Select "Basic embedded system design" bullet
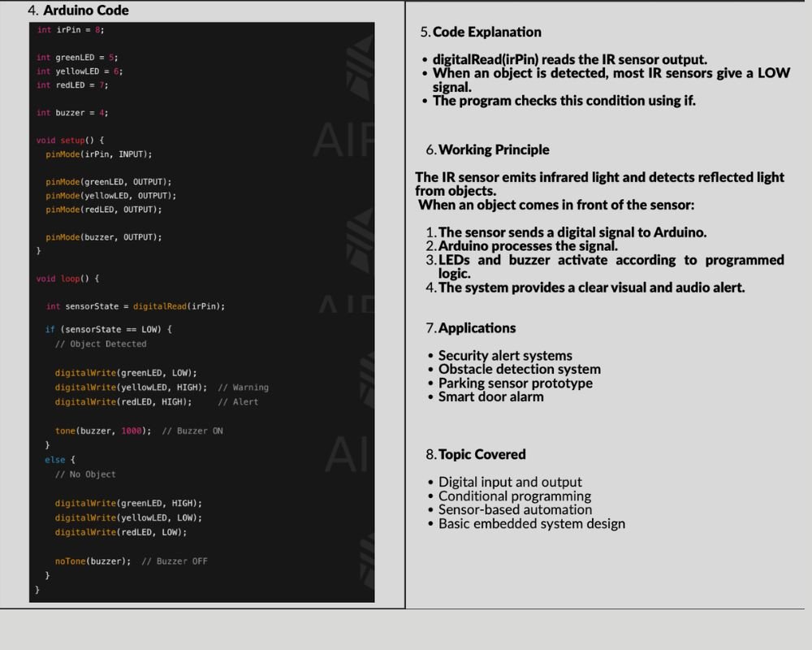This screenshot has width=812, height=650. pos(531,524)
